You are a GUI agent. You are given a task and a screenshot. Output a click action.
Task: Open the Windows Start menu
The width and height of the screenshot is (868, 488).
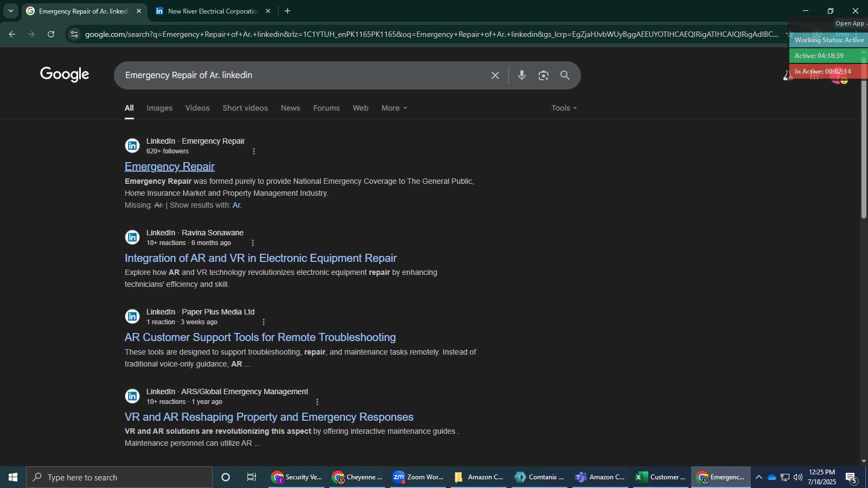coord(13,477)
